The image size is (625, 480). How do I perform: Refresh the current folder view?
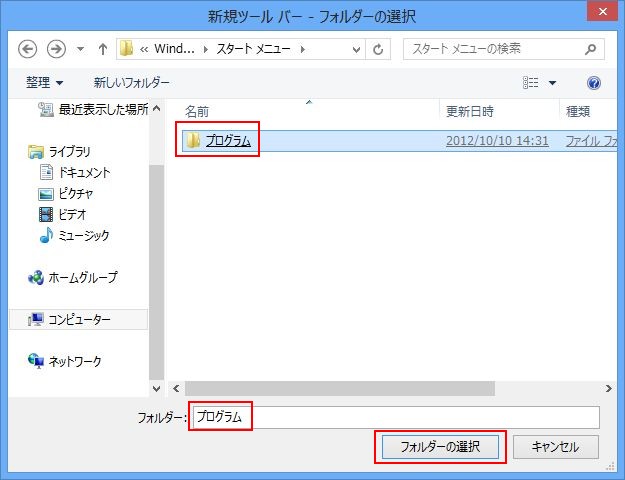coord(379,49)
